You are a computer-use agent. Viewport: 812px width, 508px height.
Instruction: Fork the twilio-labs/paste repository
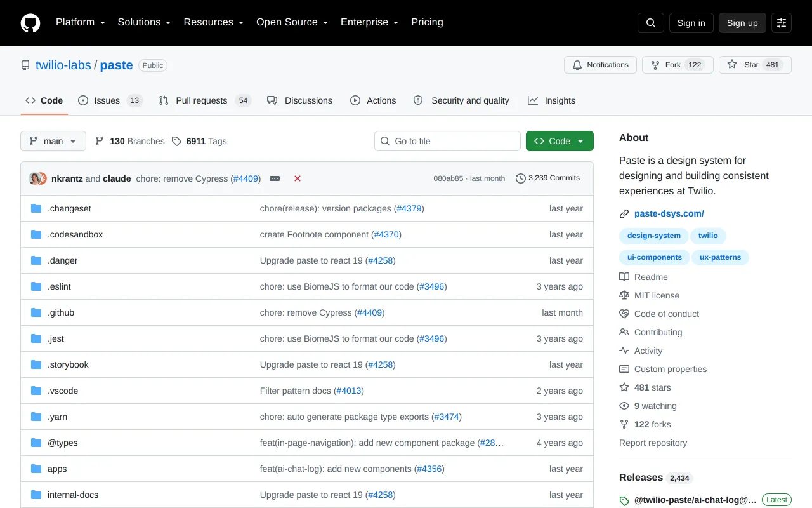pos(678,65)
